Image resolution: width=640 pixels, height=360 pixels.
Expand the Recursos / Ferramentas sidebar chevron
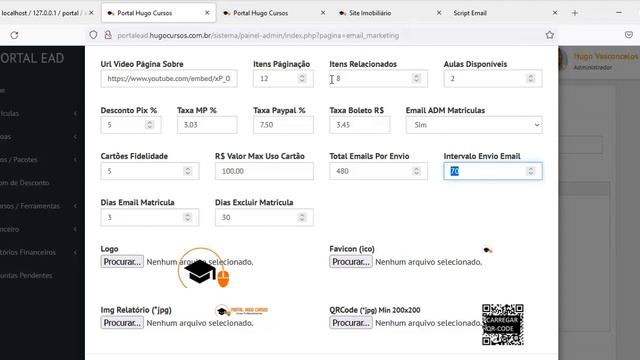75,206
